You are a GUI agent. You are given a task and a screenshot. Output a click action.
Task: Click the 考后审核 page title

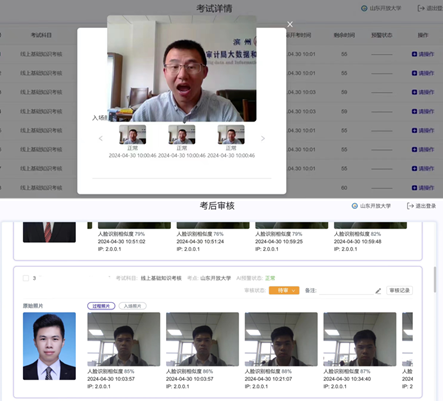click(x=217, y=206)
